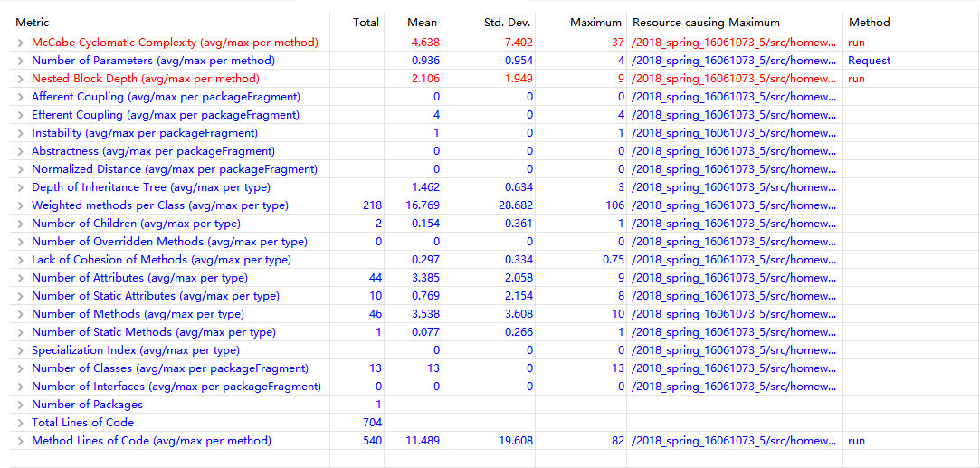Click the Depth of Inheritance mean 1.462
980x468 pixels.
coord(425,187)
